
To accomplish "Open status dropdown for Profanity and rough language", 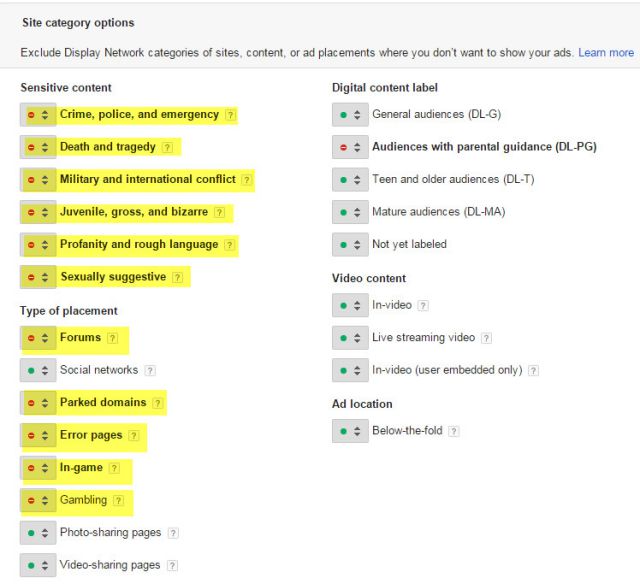I will (x=38, y=245).
